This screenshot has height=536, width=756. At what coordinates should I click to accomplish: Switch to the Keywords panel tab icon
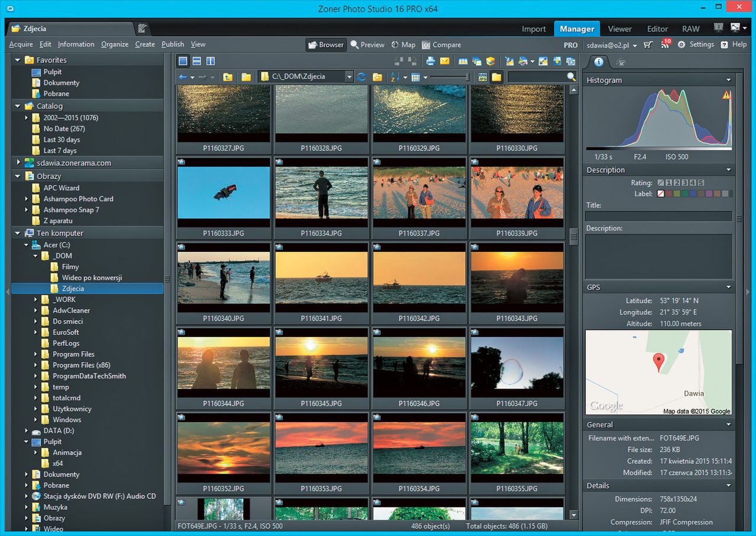tap(621, 62)
